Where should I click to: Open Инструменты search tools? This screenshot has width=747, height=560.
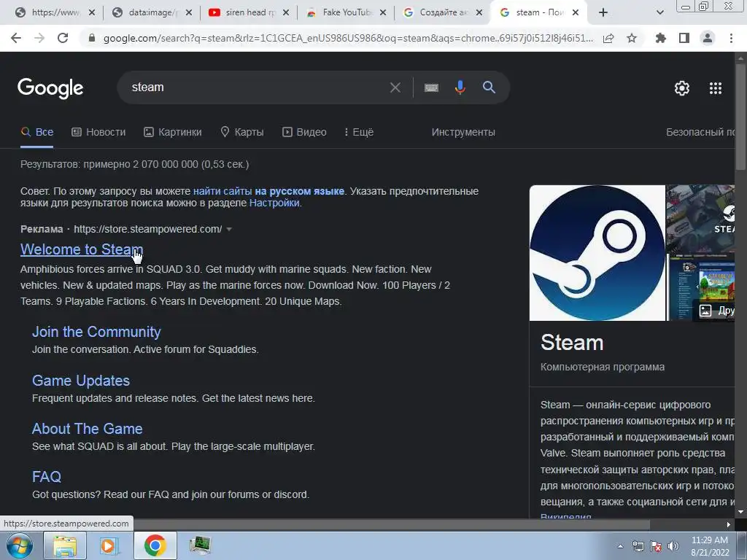(x=463, y=133)
